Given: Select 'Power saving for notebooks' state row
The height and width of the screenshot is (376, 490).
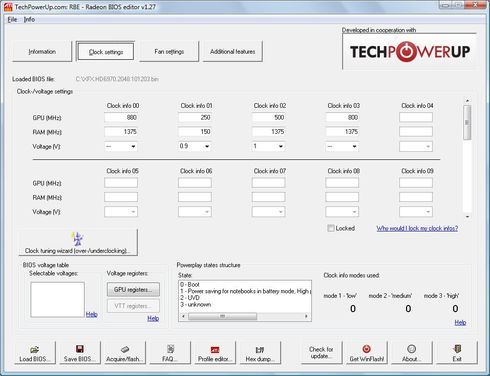Looking at the screenshot, I should coord(245,291).
